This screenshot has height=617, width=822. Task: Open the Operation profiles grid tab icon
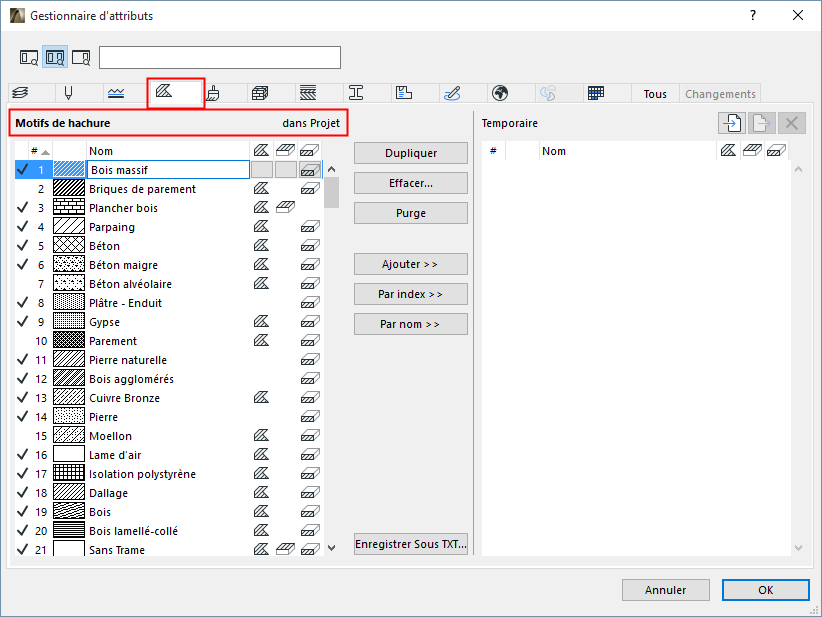point(596,93)
